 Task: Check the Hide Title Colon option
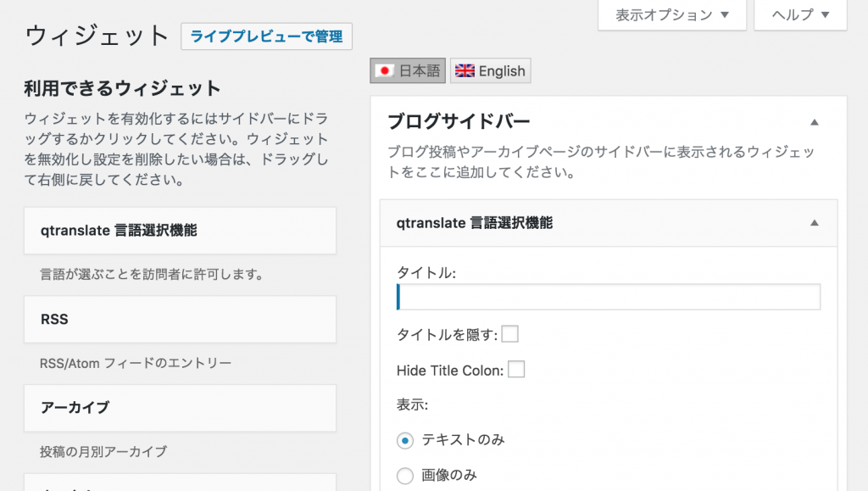516,369
